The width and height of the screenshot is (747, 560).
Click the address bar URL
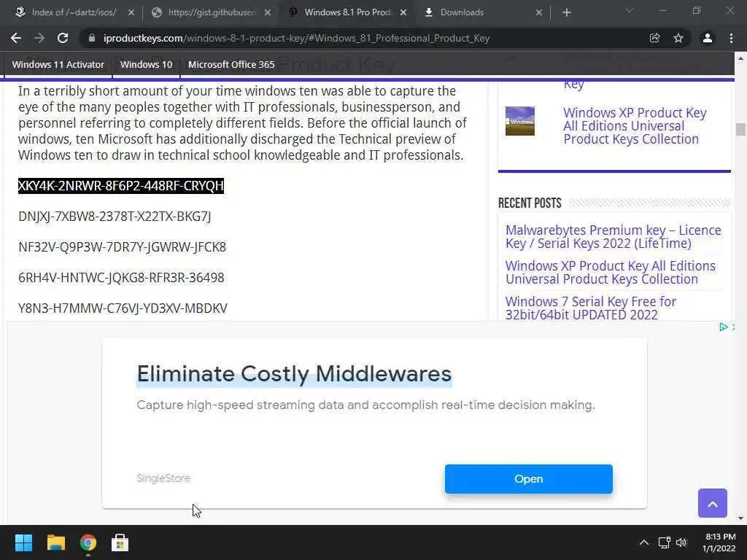click(296, 38)
